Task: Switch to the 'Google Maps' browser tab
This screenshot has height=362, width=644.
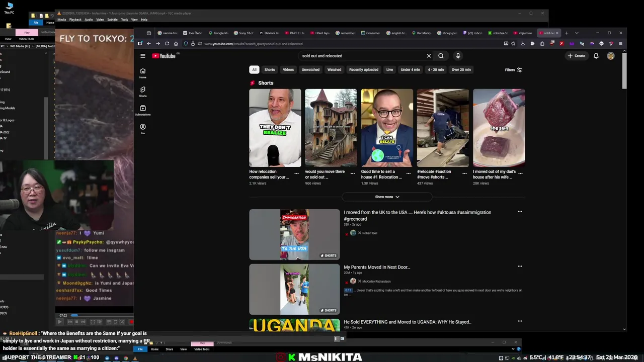Action: click(219, 33)
